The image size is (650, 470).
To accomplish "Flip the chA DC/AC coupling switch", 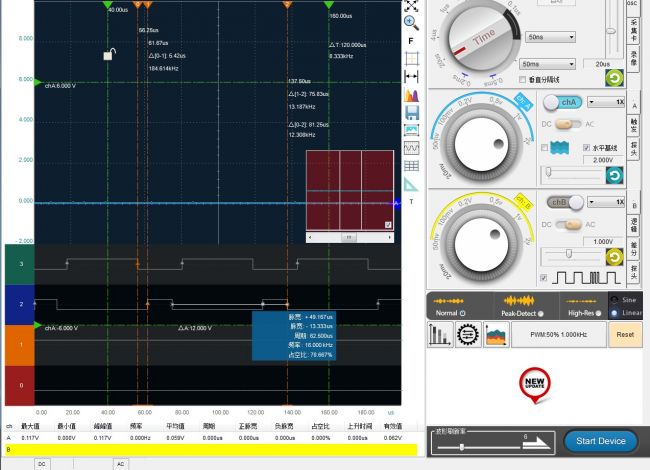I will pos(568,124).
